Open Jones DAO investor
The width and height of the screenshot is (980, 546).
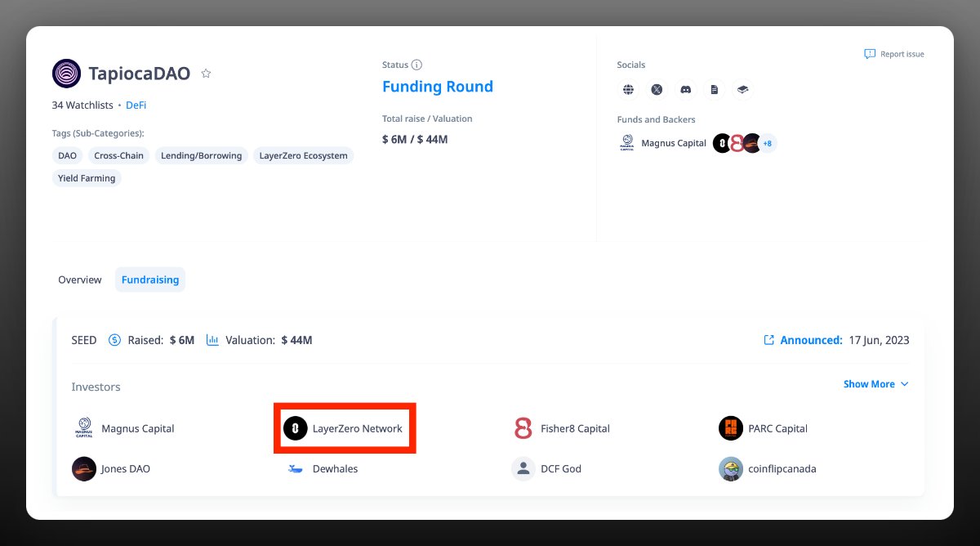coord(126,469)
